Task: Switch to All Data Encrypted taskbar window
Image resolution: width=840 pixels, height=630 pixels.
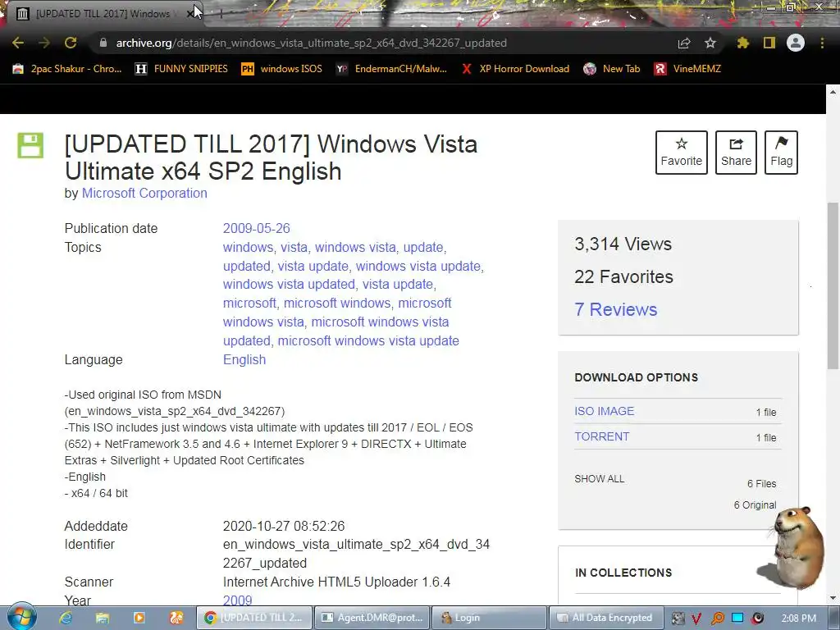Action: [606, 618]
